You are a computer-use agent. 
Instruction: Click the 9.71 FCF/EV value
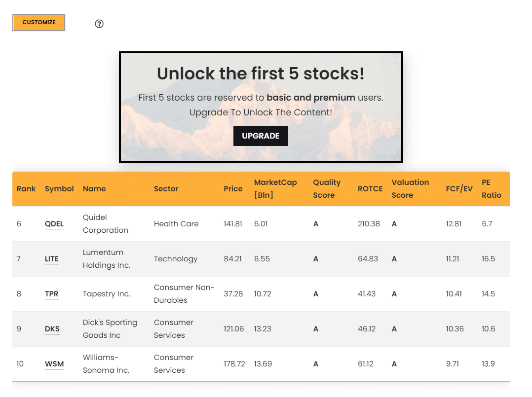pos(452,364)
